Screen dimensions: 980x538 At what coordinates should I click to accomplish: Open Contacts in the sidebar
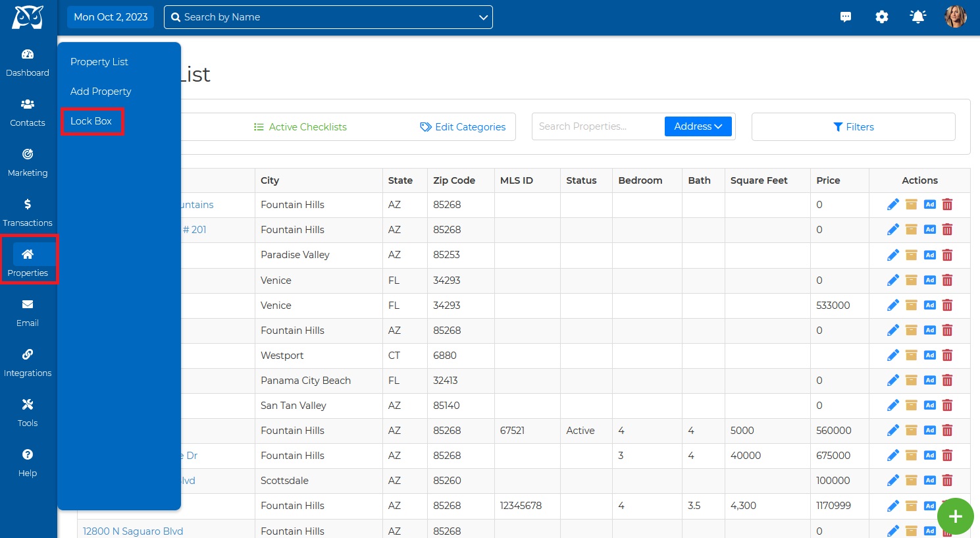(28, 113)
